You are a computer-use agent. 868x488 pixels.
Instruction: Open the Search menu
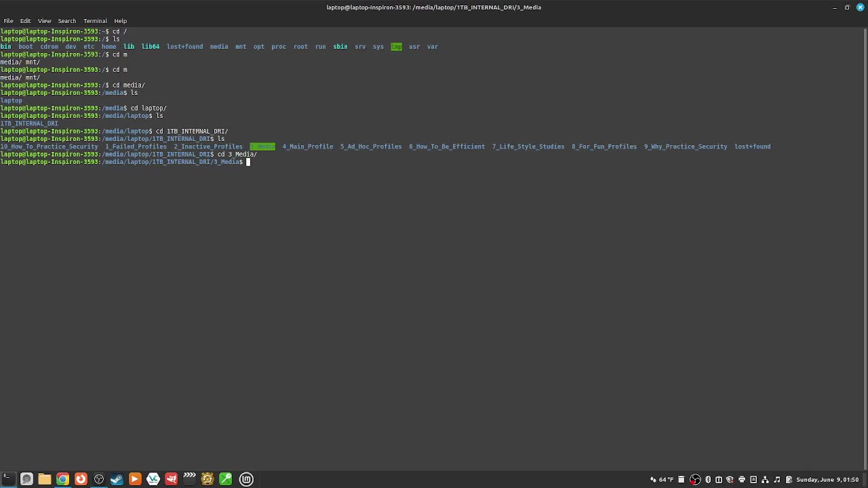pyautogui.click(x=66, y=21)
